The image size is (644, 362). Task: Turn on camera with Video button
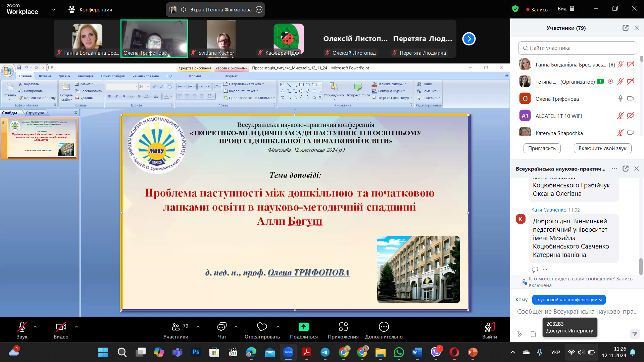[61, 327]
